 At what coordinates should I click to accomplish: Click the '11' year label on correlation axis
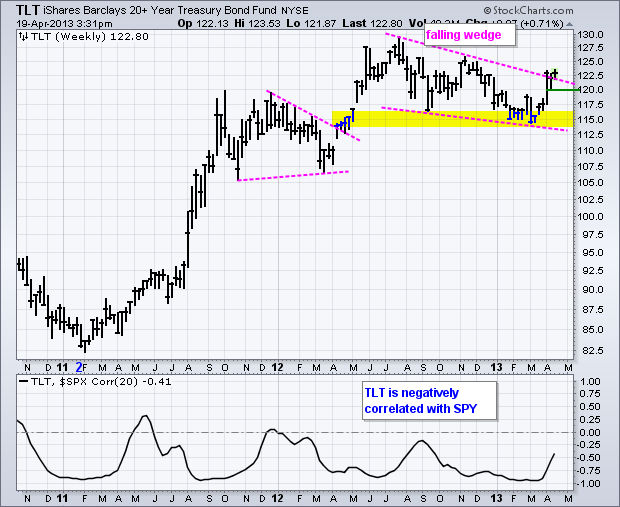[x=62, y=498]
